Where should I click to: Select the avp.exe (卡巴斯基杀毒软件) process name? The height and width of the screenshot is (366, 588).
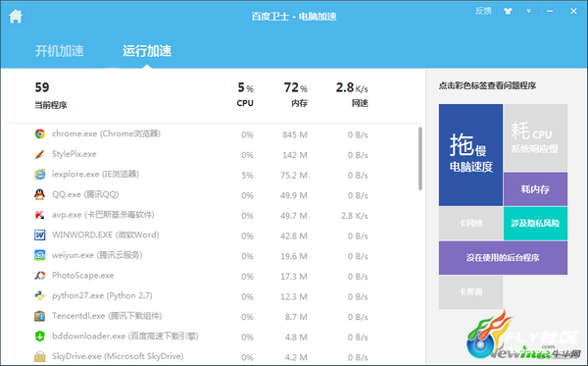point(103,215)
